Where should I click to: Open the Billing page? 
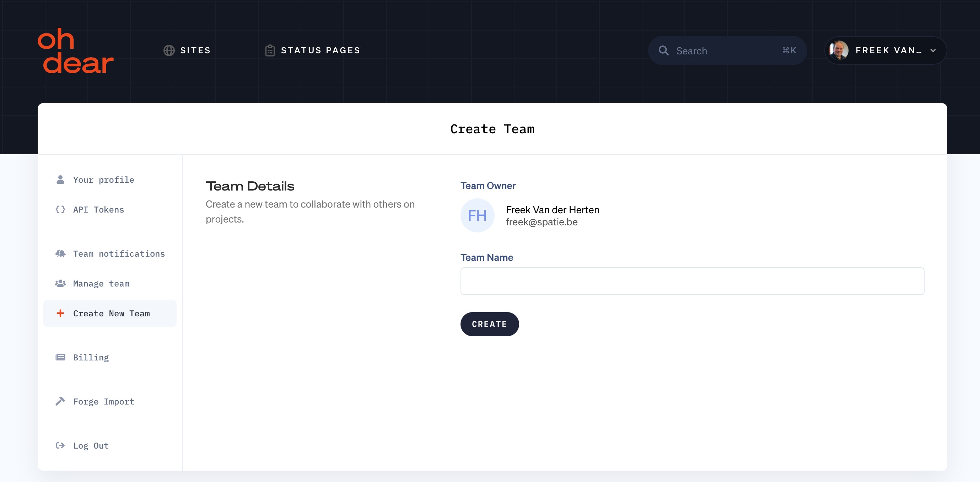coord(110,357)
